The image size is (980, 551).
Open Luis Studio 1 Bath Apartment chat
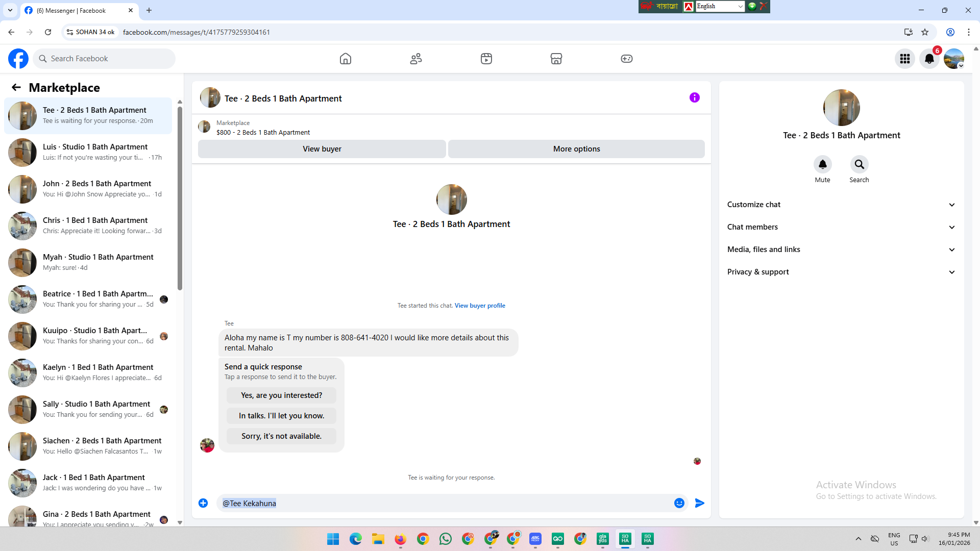95,152
